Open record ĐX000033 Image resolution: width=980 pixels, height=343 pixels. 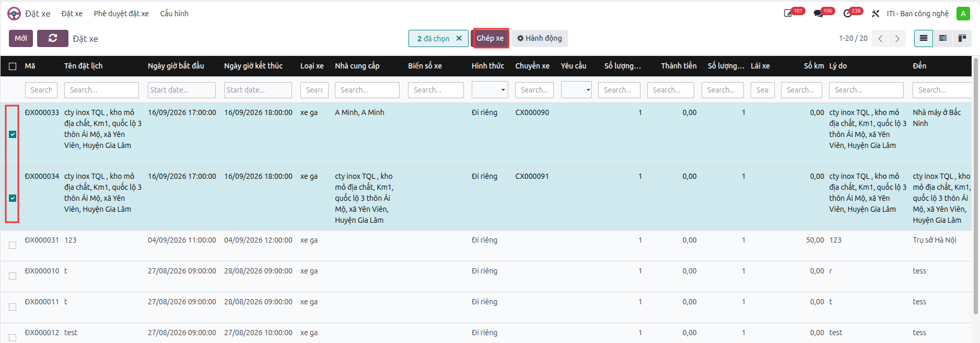point(42,112)
